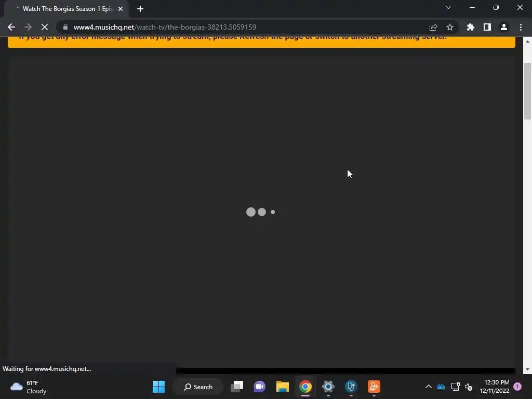Show hidden system tray icons
Screen dimensions: 532x399
coord(429,387)
